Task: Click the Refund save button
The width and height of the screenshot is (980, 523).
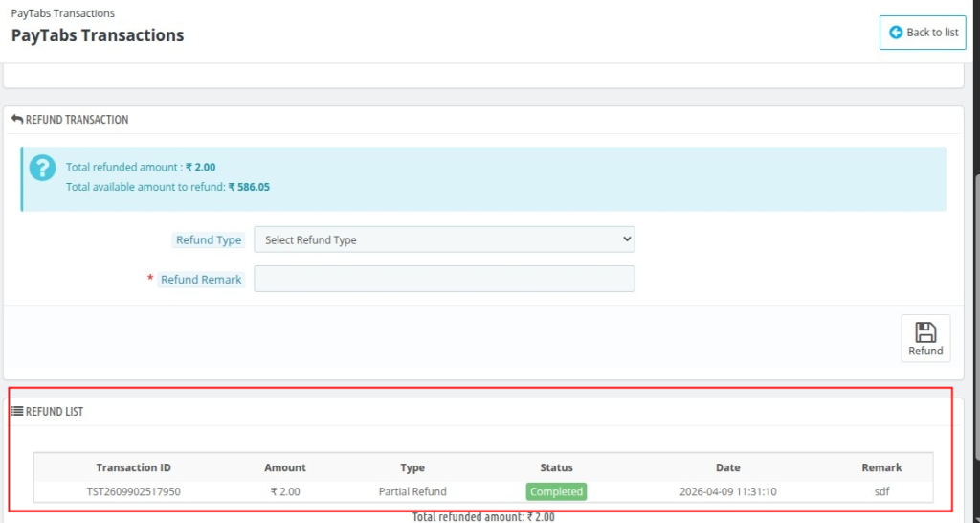Action: click(925, 338)
